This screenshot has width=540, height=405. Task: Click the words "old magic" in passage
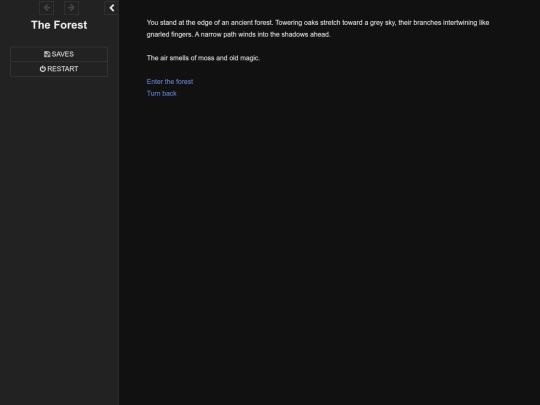coord(245,58)
